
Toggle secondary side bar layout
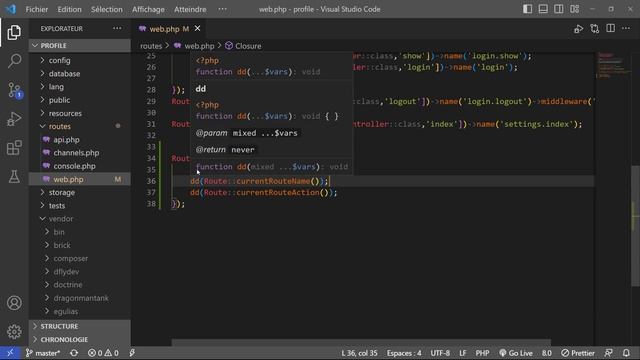559,9
